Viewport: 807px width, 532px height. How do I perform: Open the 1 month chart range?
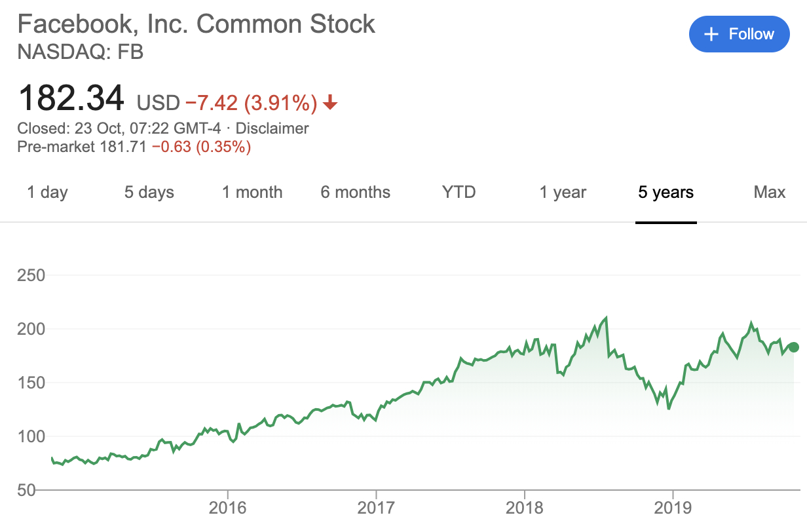(252, 192)
